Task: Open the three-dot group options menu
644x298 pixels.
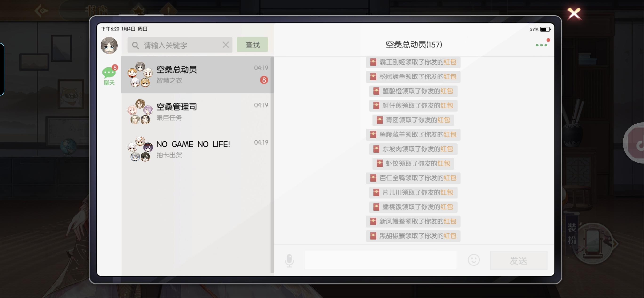Action: pos(541,45)
